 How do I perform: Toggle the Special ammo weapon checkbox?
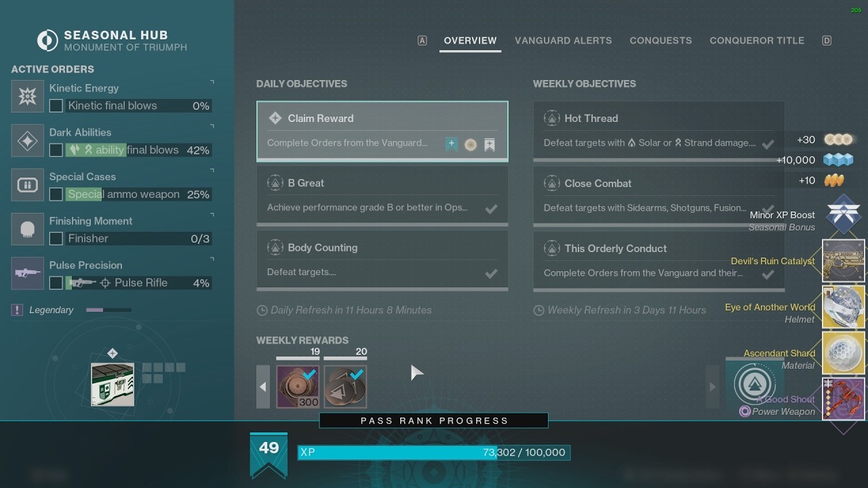(56, 195)
